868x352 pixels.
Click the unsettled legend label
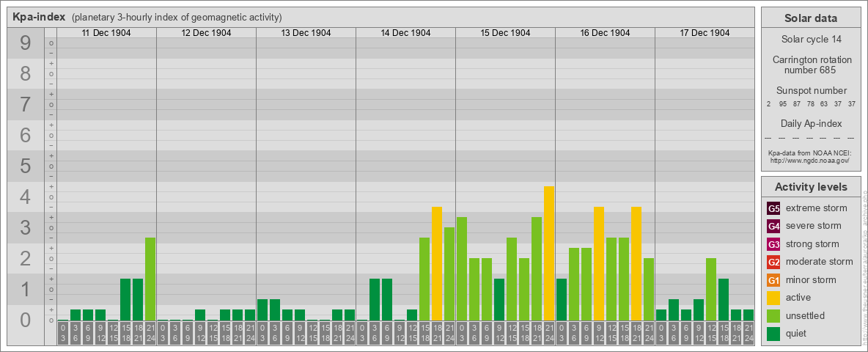click(806, 315)
